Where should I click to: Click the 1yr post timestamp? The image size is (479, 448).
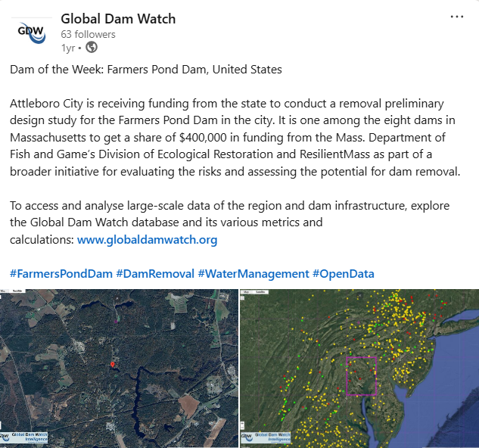pos(68,48)
